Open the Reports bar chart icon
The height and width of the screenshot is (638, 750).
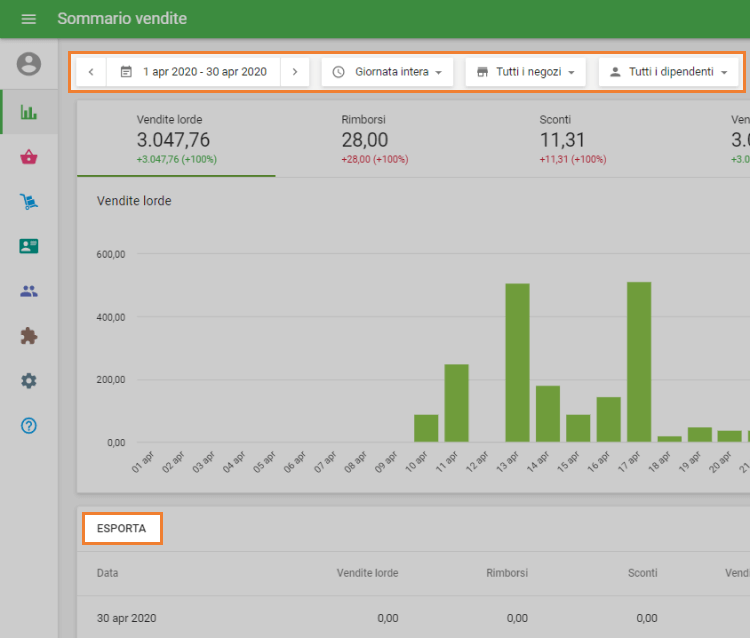pos(29,111)
